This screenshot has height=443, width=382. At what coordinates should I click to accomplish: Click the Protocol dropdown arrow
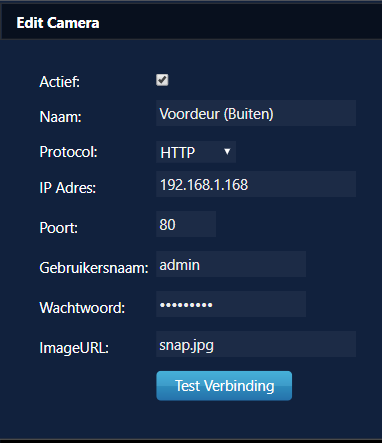227,152
